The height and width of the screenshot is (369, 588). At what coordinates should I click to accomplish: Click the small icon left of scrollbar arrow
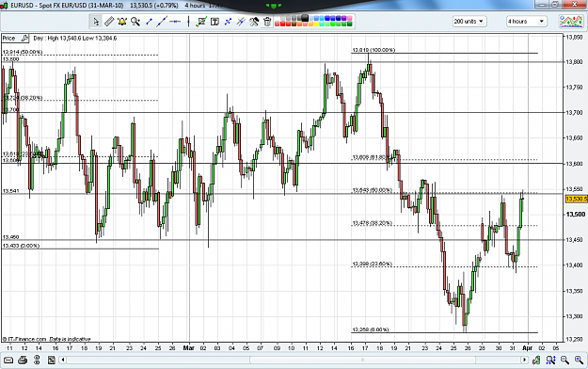point(52,360)
